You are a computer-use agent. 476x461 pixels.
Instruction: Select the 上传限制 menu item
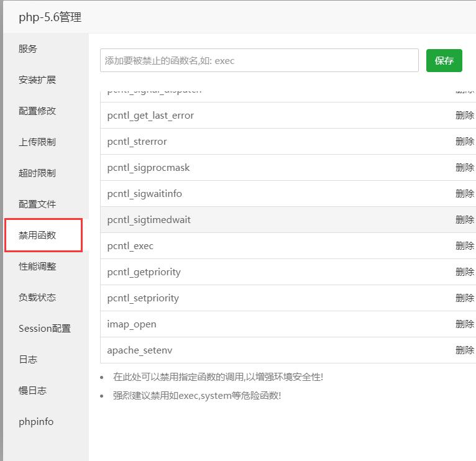pos(37,142)
